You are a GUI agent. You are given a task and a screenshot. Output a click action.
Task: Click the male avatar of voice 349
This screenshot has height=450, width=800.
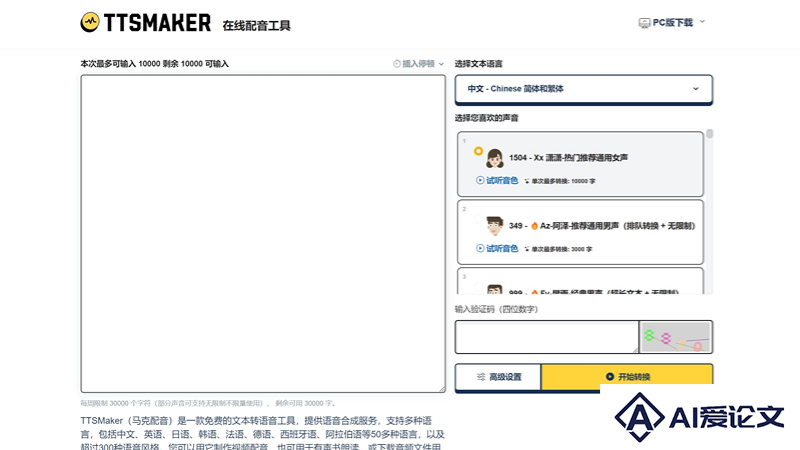(x=494, y=226)
